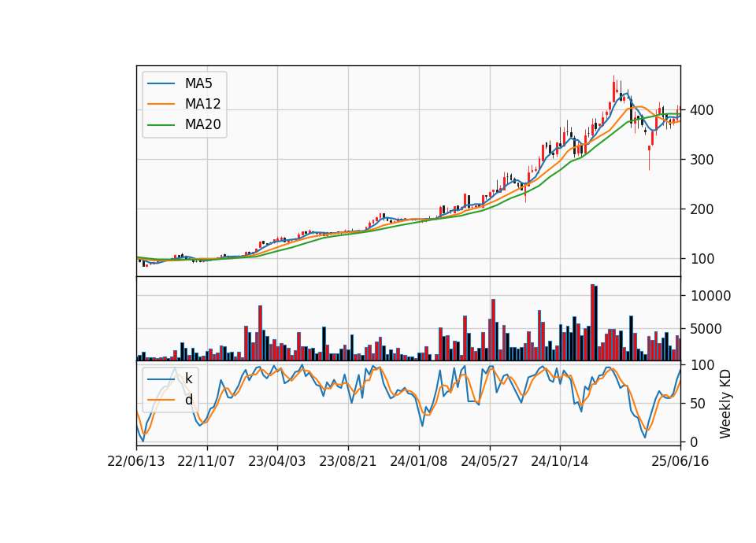Click the 10000 volume axis label
The width and height of the screenshot is (756, 543).
pos(710,296)
